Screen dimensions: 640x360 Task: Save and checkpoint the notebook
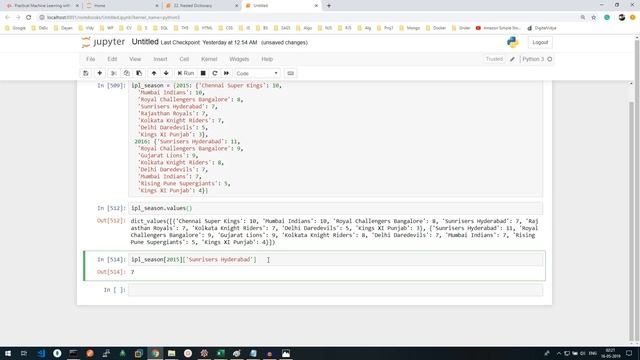coord(86,73)
